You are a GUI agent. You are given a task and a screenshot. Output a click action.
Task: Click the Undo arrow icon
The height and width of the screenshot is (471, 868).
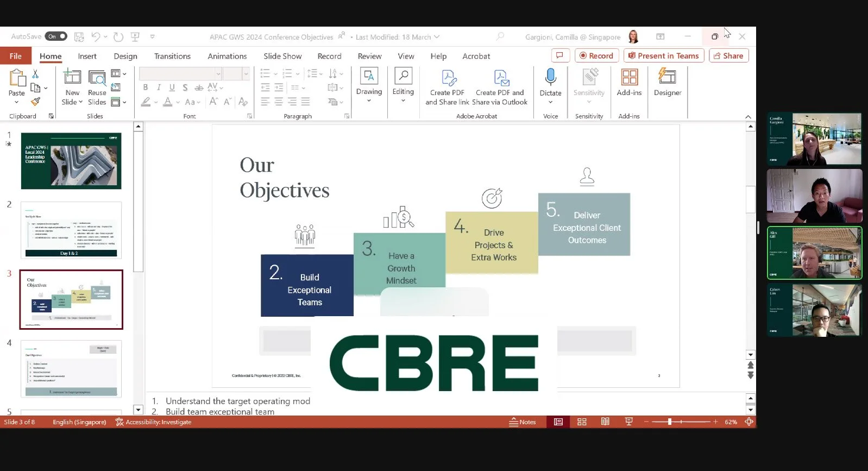(96, 36)
